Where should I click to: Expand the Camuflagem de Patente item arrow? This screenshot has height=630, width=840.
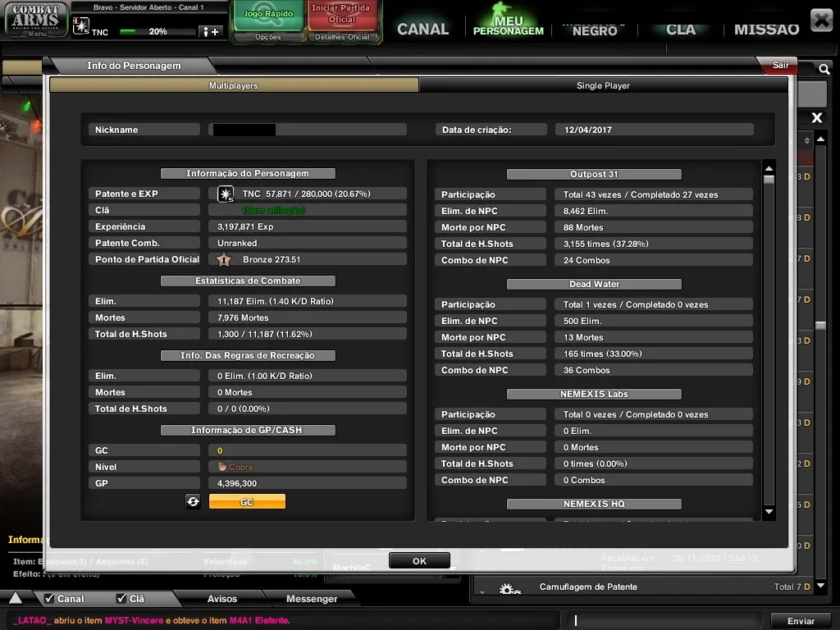482,592
